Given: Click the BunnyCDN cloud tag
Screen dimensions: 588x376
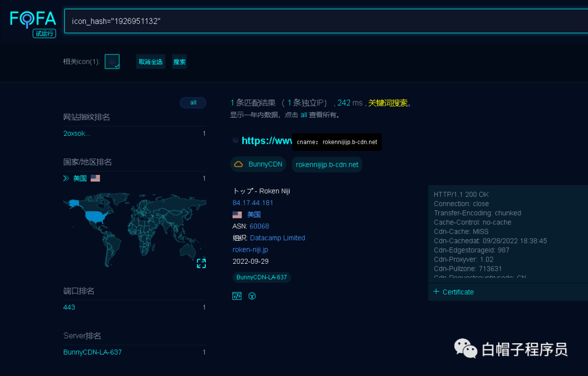Looking at the screenshot, I should 258,165.
